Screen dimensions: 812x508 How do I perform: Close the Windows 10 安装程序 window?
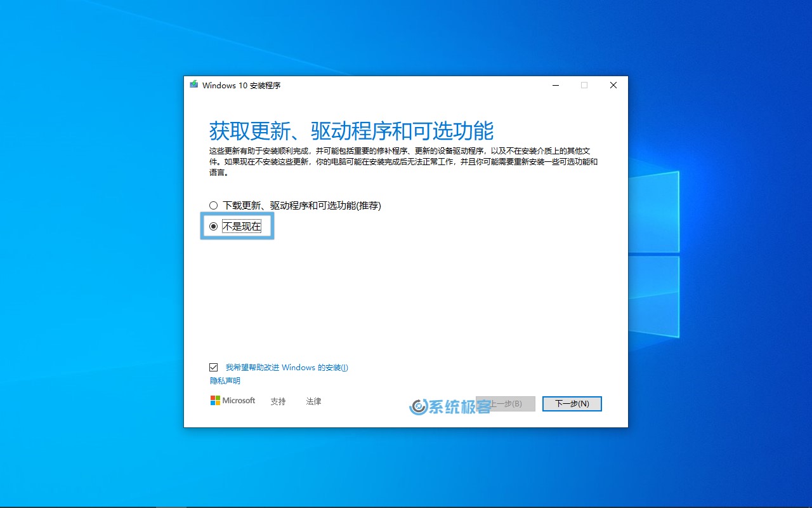[x=613, y=85]
